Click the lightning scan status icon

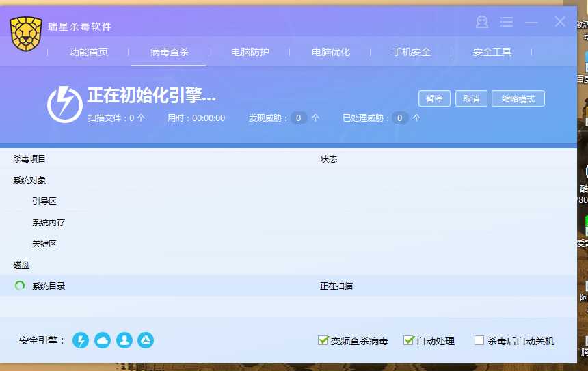(x=64, y=104)
